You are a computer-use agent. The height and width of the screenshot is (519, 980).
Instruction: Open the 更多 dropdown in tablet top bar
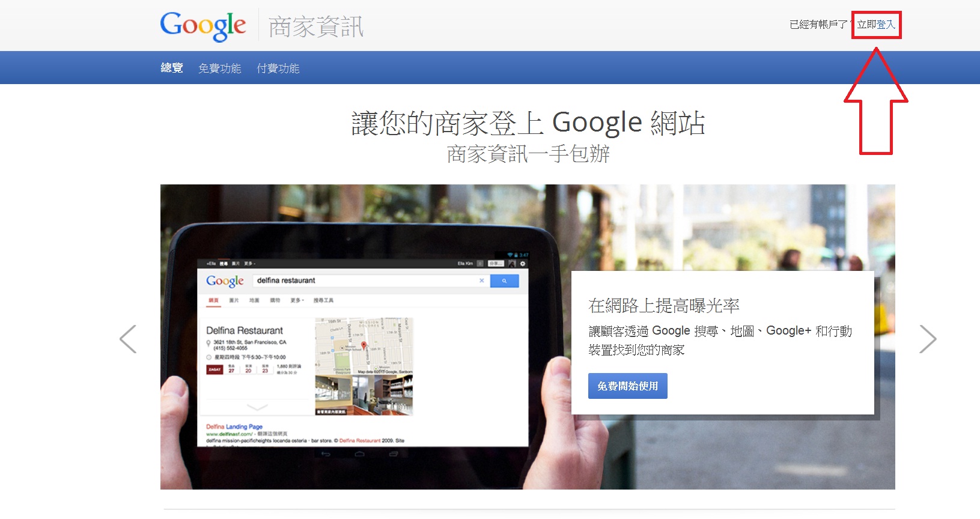tap(249, 264)
